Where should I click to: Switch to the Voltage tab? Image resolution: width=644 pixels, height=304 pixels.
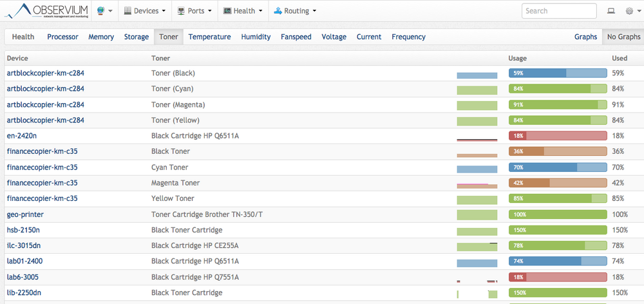334,37
